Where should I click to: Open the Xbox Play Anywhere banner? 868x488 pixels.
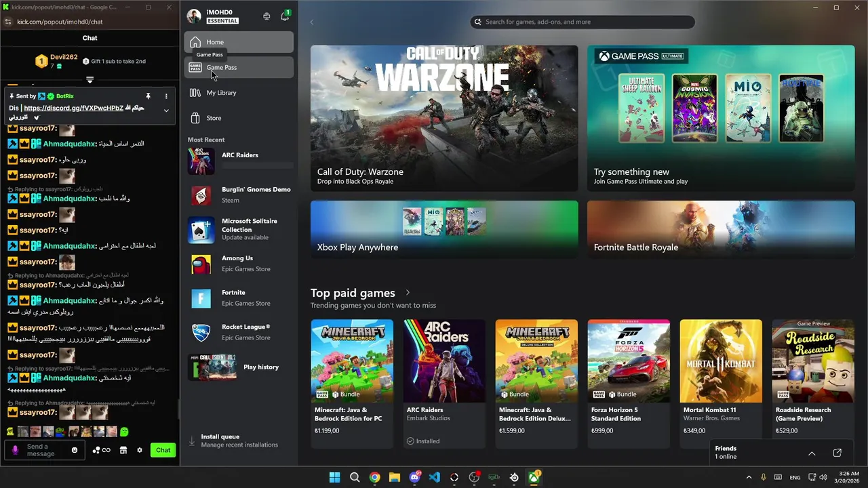tap(444, 229)
